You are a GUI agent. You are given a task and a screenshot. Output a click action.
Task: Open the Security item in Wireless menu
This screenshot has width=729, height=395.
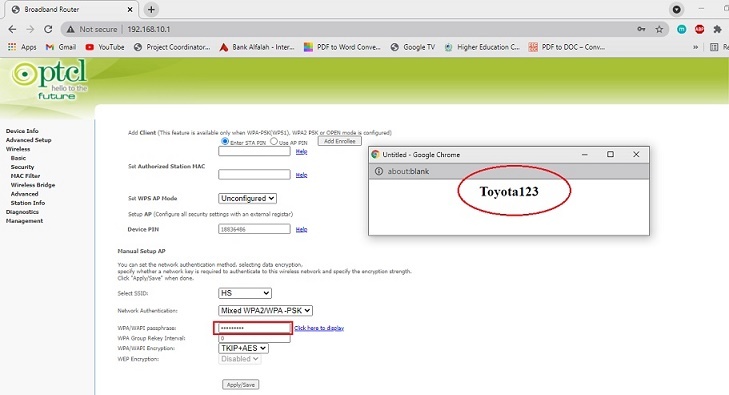point(22,167)
